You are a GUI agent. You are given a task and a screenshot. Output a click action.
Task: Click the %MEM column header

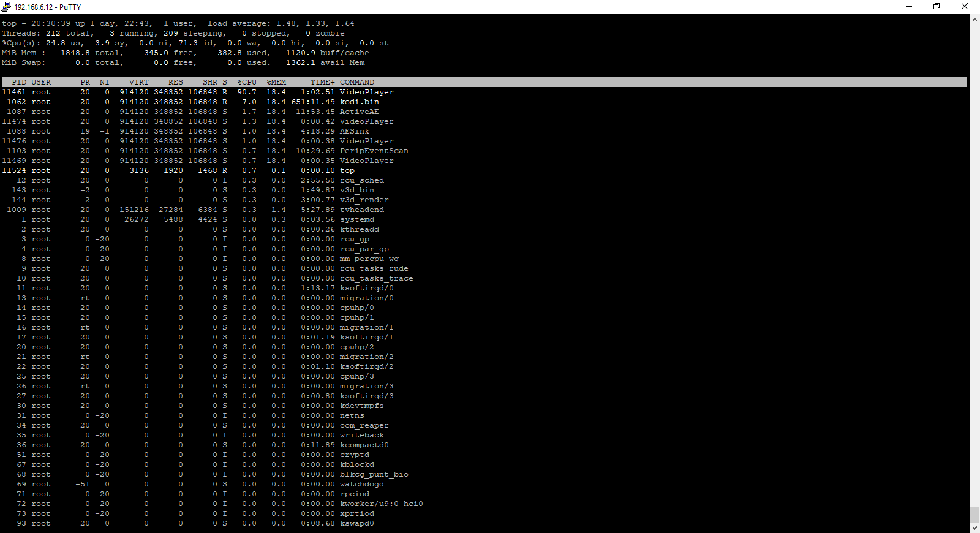pyautogui.click(x=276, y=82)
